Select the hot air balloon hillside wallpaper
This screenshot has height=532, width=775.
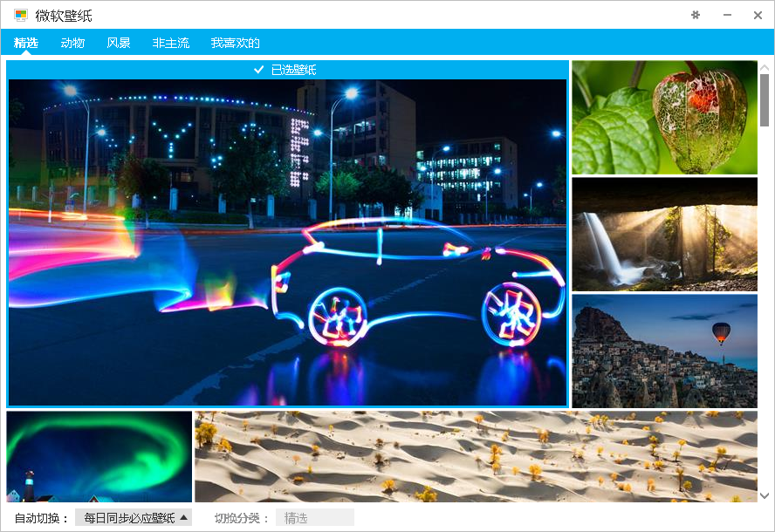664,351
